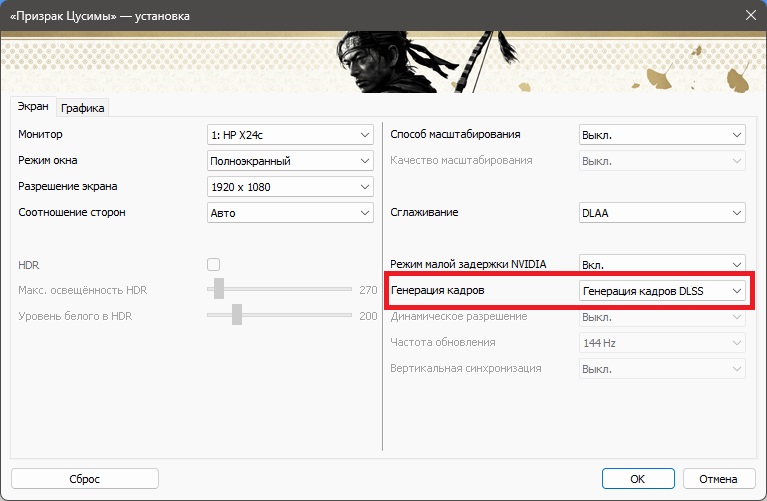Select the Экран tab
The width and height of the screenshot is (767, 501).
pyautogui.click(x=33, y=107)
